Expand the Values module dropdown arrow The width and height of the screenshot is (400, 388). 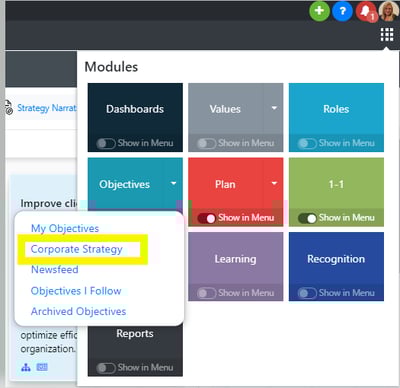click(x=274, y=108)
